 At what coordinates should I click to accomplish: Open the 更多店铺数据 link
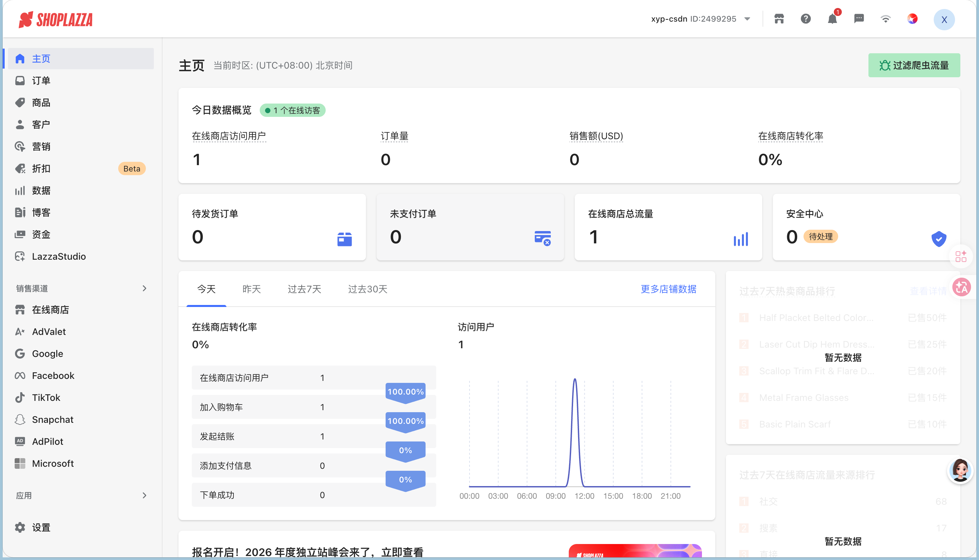[x=668, y=289]
